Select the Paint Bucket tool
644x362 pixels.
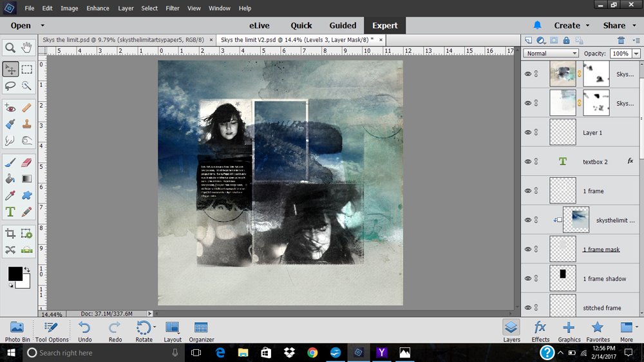(10, 178)
